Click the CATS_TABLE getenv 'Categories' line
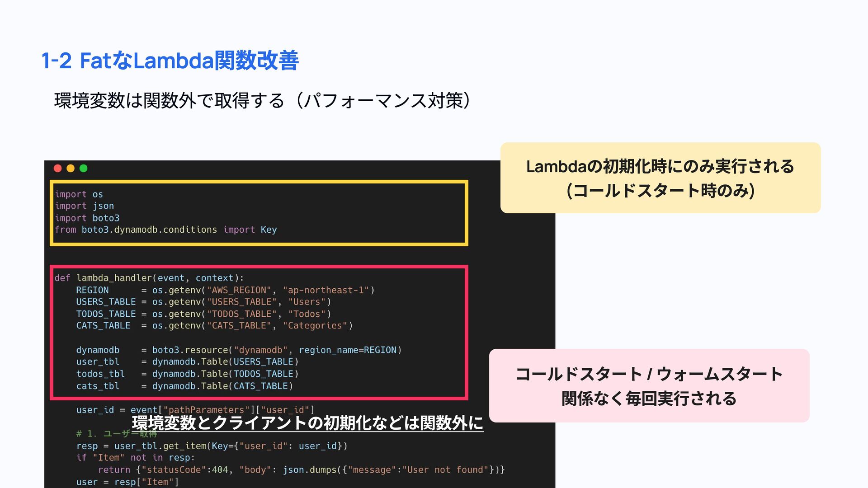Image resolution: width=868 pixels, height=488 pixels. point(214,326)
